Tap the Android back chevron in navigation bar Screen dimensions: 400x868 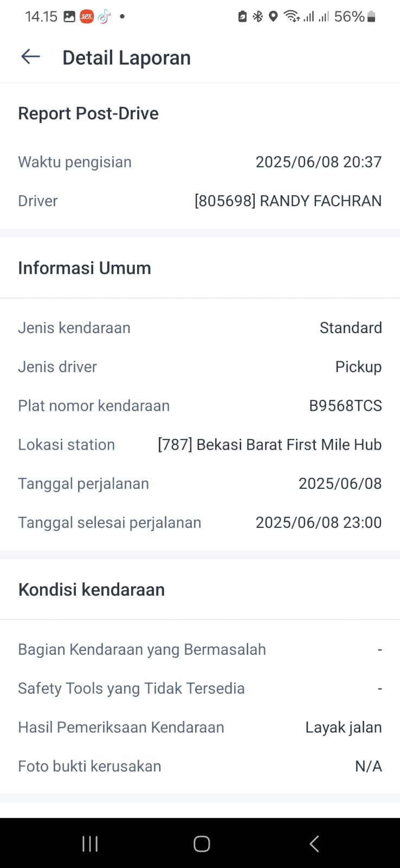[314, 844]
